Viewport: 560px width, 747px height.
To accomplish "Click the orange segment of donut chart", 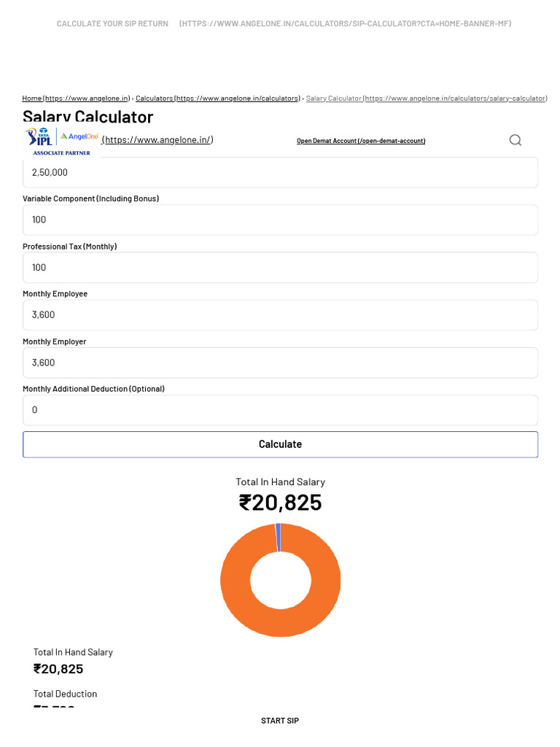I will click(321, 605).
